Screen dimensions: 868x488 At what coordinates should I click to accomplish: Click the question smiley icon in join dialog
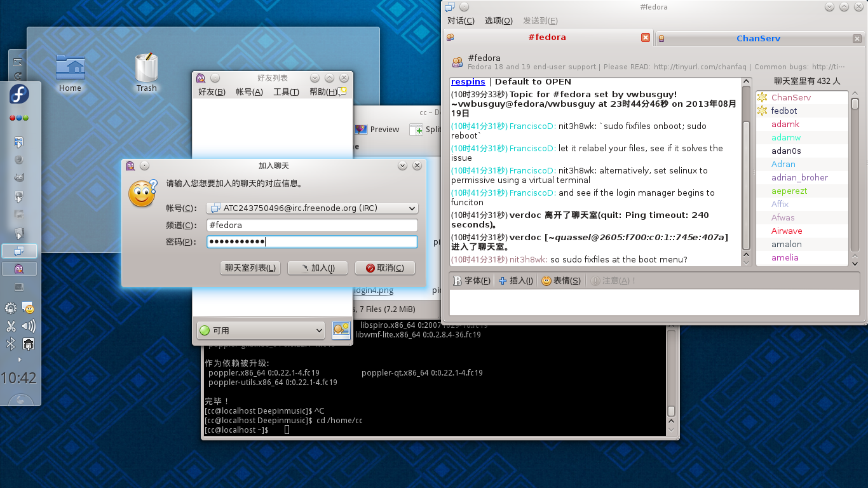pyautogui.click(x=142, y=193)
